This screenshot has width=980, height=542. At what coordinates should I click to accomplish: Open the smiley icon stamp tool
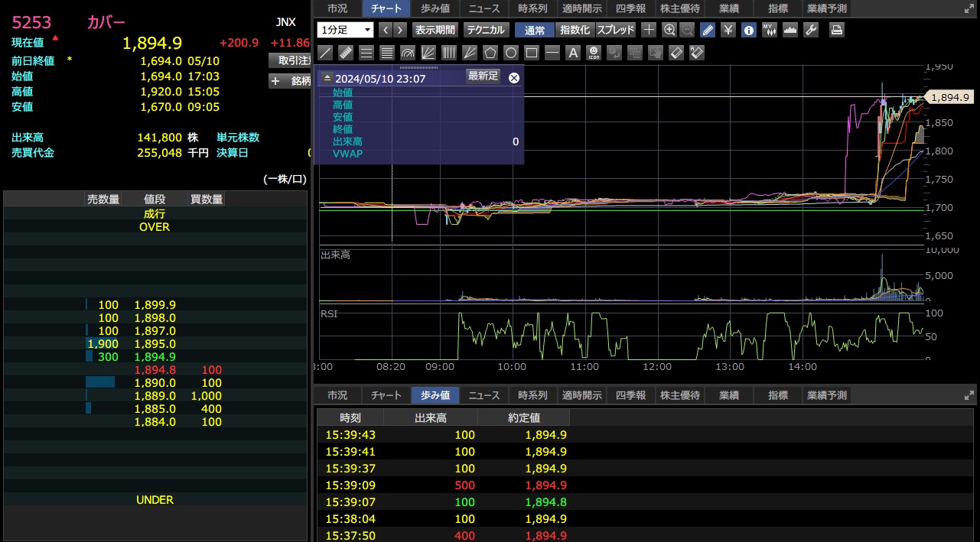coord(594,53)
